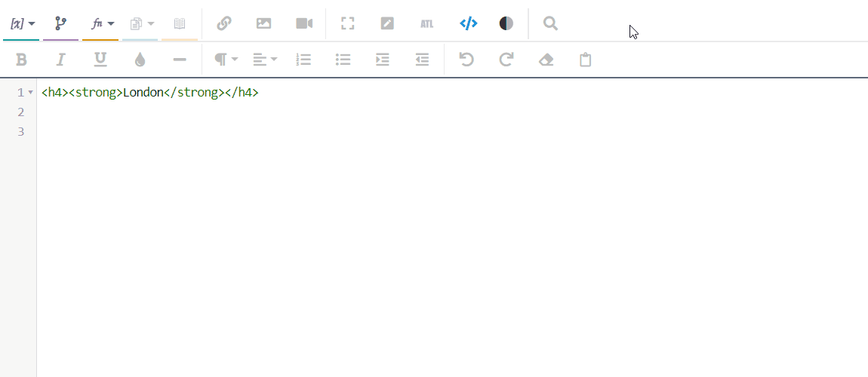Insert a horizontal line

point(180,59)
